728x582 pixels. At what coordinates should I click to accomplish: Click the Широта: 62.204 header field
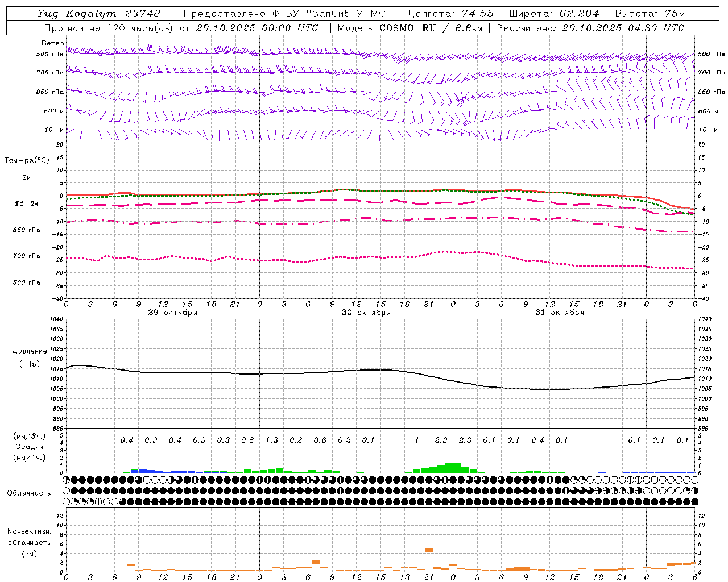pyautogui.click(x=554, y=14)
